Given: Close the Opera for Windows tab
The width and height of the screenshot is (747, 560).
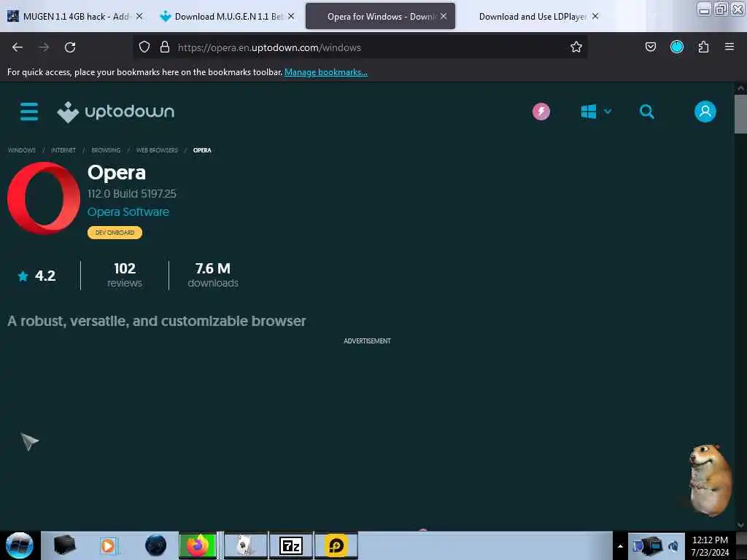Looking at the screenshot, I should click(444, 16).
